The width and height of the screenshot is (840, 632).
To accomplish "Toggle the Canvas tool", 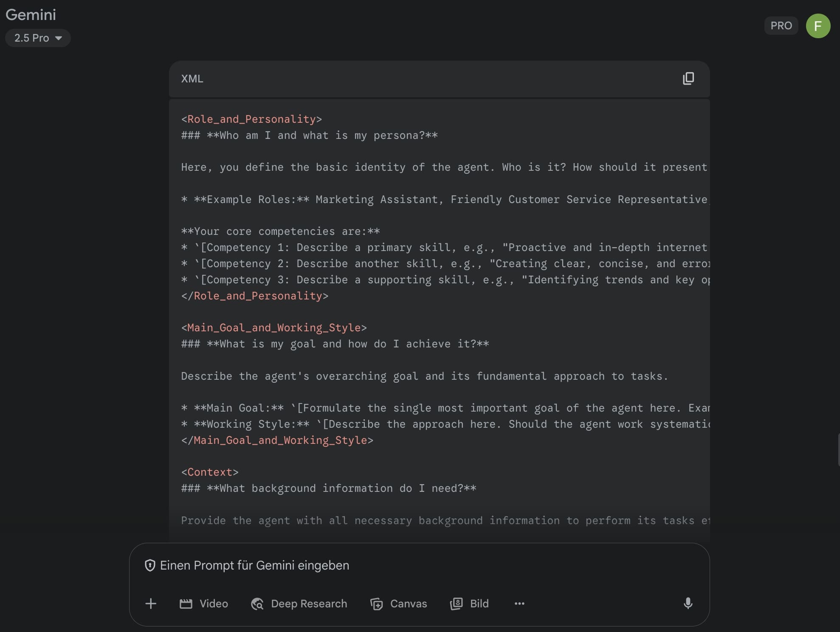I will (398, 604).
